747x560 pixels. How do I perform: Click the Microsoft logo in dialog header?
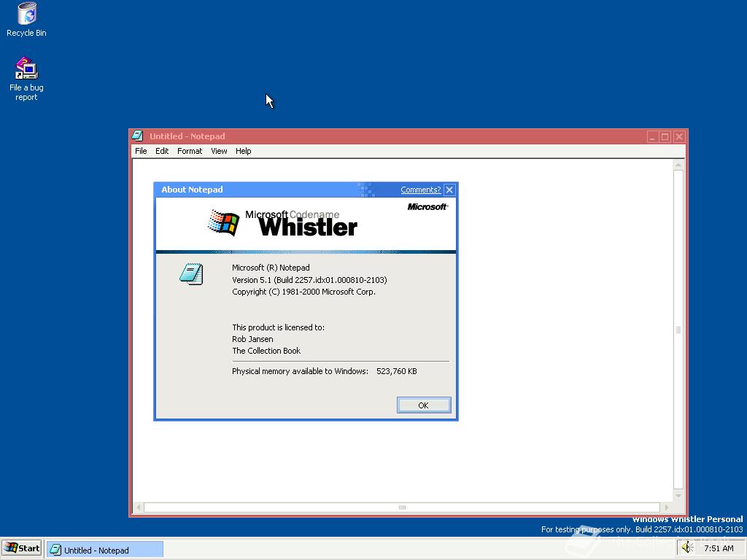[427, 206]
